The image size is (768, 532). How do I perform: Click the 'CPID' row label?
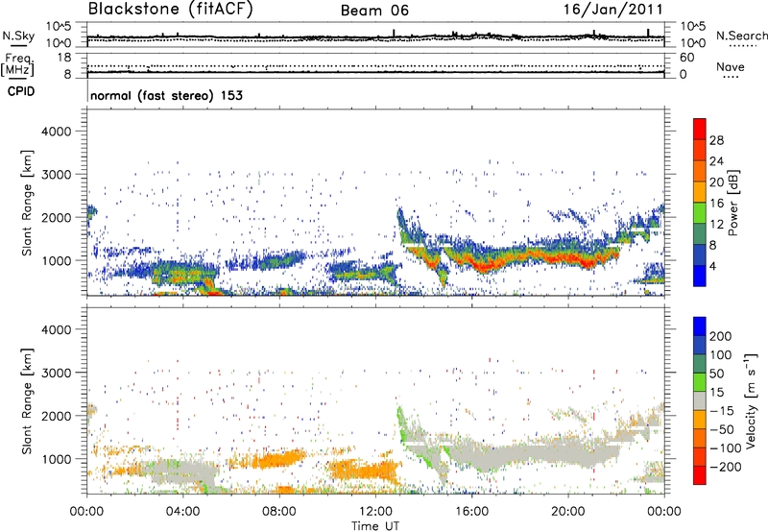pos(21,91)
